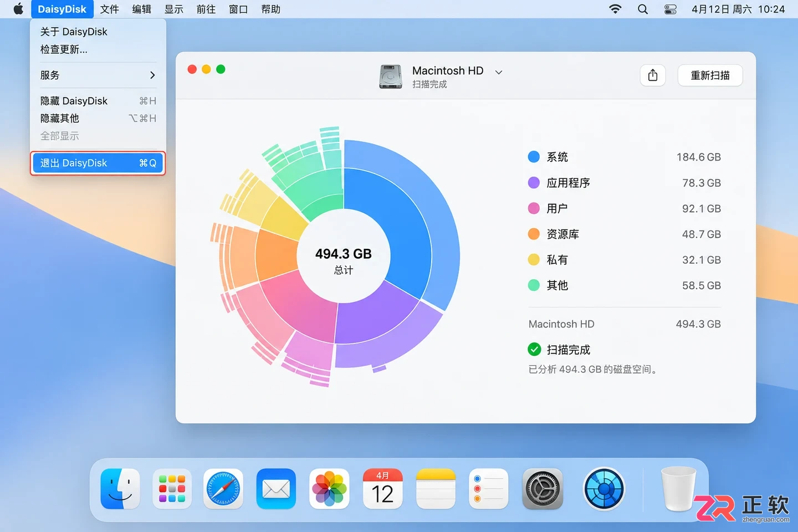Click the blue 系统 color dot
This screenshot has height=532, width=798.
[534, 157]
